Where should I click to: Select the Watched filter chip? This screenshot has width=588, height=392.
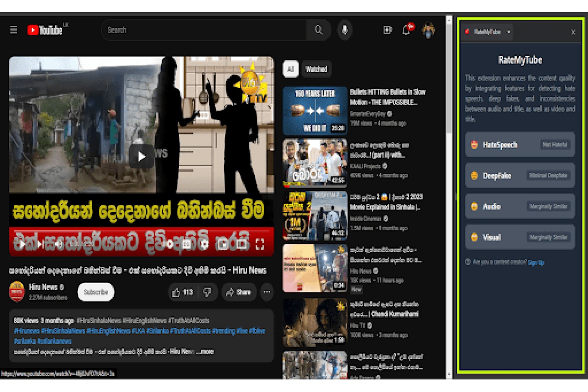coord(316,69)
